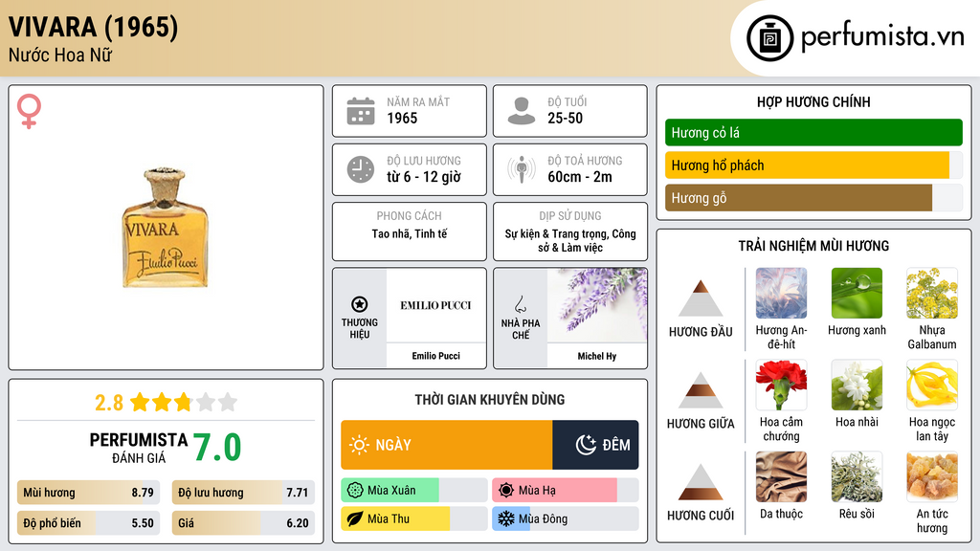The height and width of the screenshot is (551, 980).
Task: Click the nose icon above Nhà pha chế
Action: point(520,304)
